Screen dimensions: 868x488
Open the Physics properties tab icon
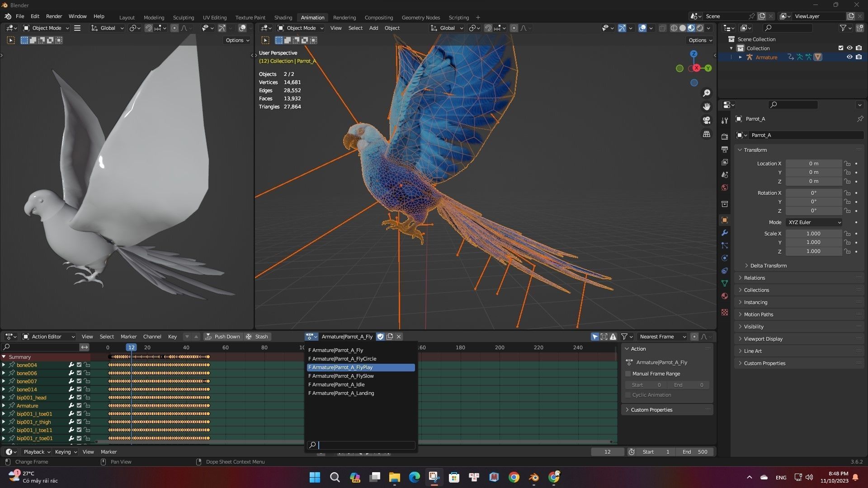(x=725, y=258)
